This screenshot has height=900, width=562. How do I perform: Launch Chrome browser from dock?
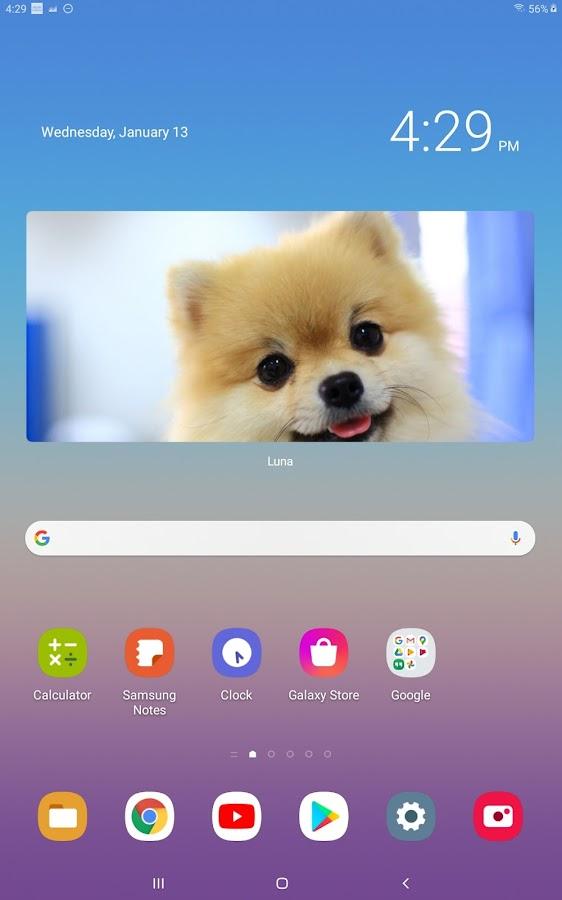coord(149,816)
